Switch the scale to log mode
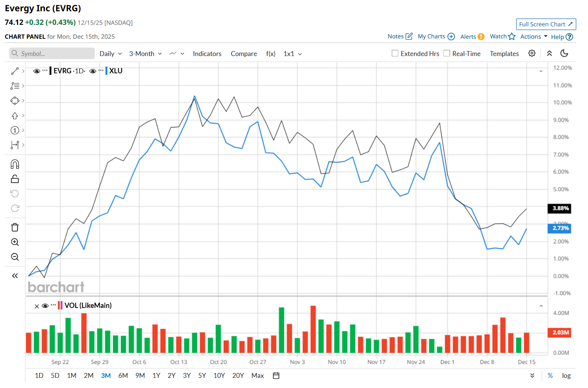This screenshot has width=588, height=388. [566, 376]
